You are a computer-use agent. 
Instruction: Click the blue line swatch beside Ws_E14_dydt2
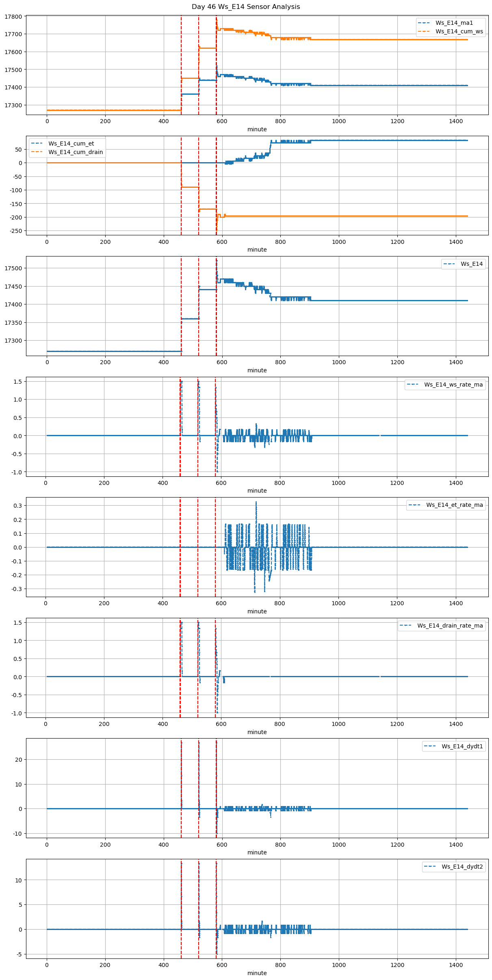(x=431, y=867)
